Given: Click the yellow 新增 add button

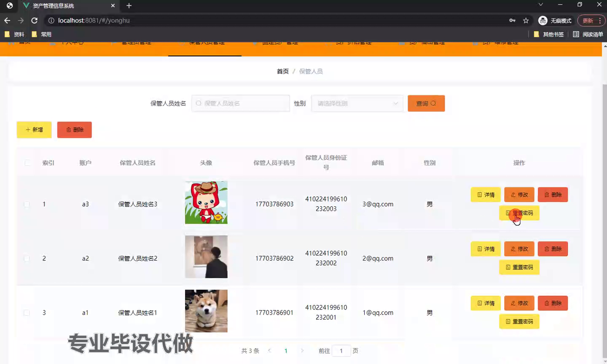Looking at the screenshot, I should pos(34,130).
